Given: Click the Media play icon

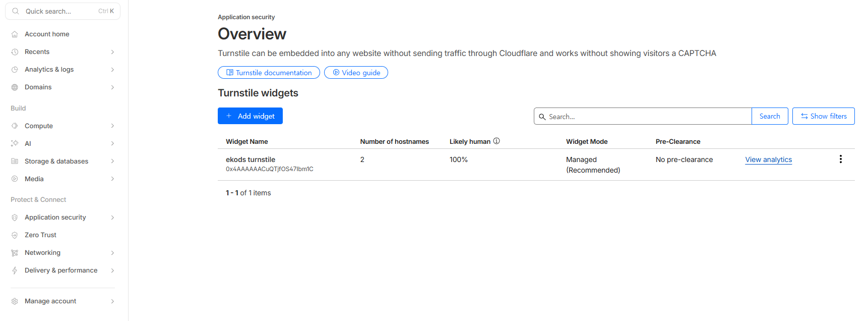Looking at the screenshot, I should point(15,179).
